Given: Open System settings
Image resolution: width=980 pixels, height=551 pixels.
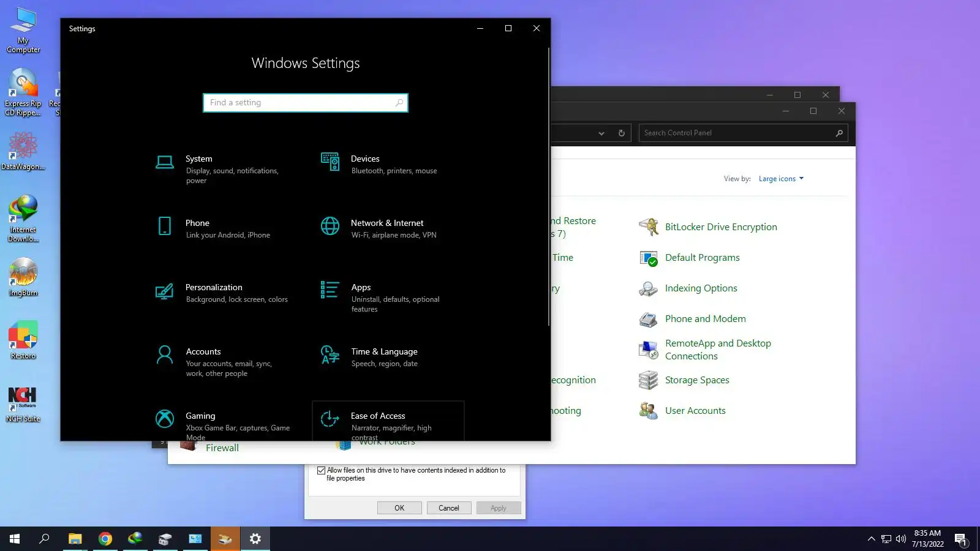Looking at the screenshot, I should [223, 169].
